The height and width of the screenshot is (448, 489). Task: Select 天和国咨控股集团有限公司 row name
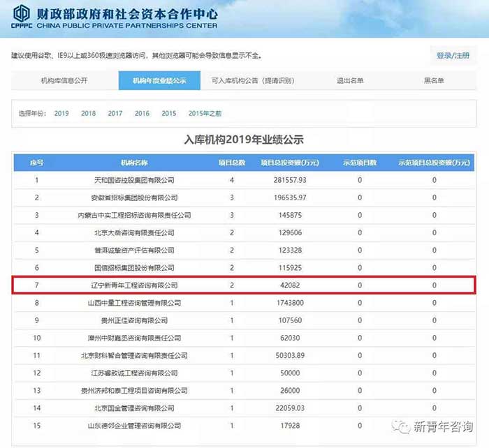coord(134,180)
